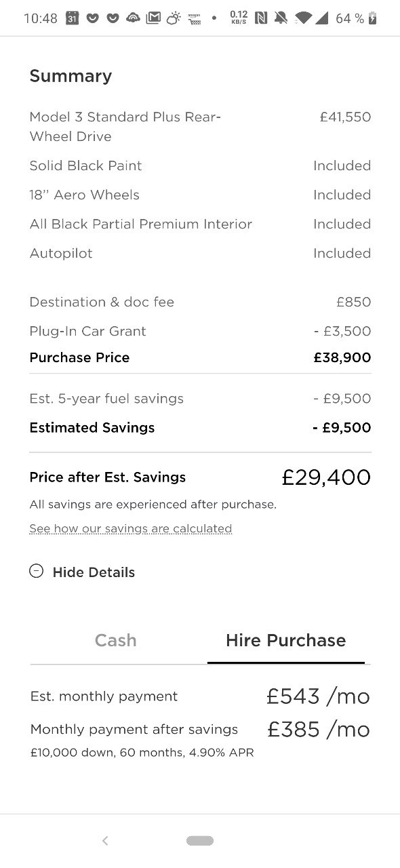The height and width of the screenshot is (868, 400).
Task: Select the Hire Purchase tab
Action: 286,640
